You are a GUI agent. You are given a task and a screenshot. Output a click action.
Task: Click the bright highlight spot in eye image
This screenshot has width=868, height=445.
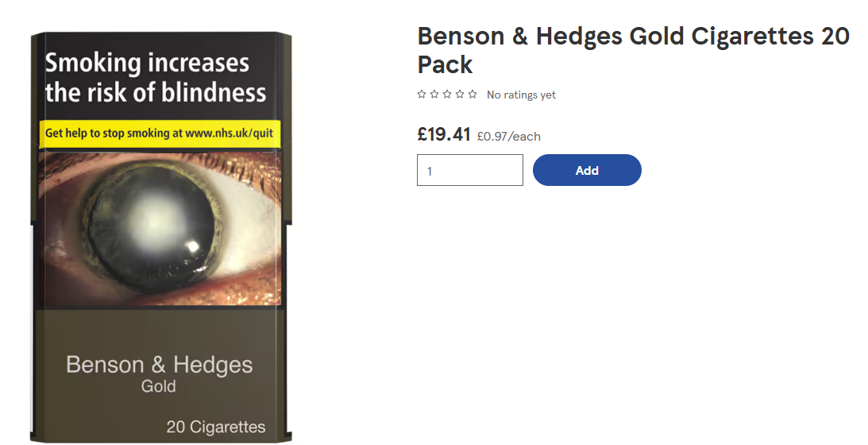click(192, 246)
